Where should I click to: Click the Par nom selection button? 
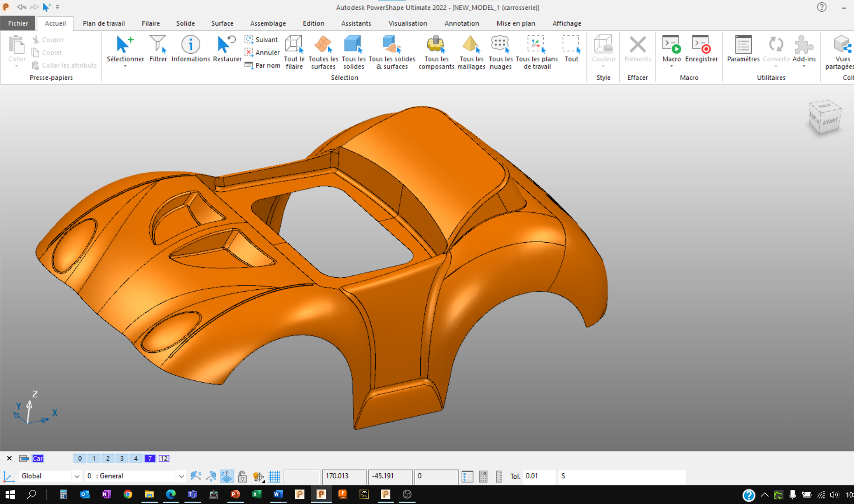click(262, 65)
